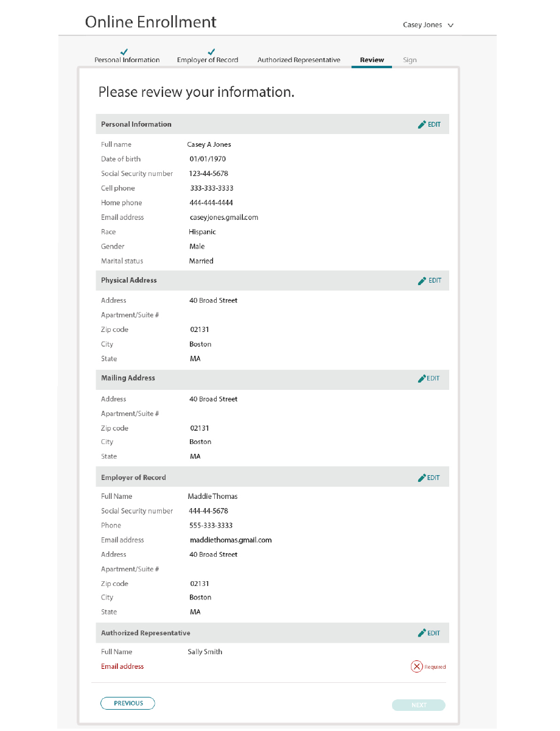560x731 pixels.
Task: Jump to the Sign step
Action: (x=410, y=60)
